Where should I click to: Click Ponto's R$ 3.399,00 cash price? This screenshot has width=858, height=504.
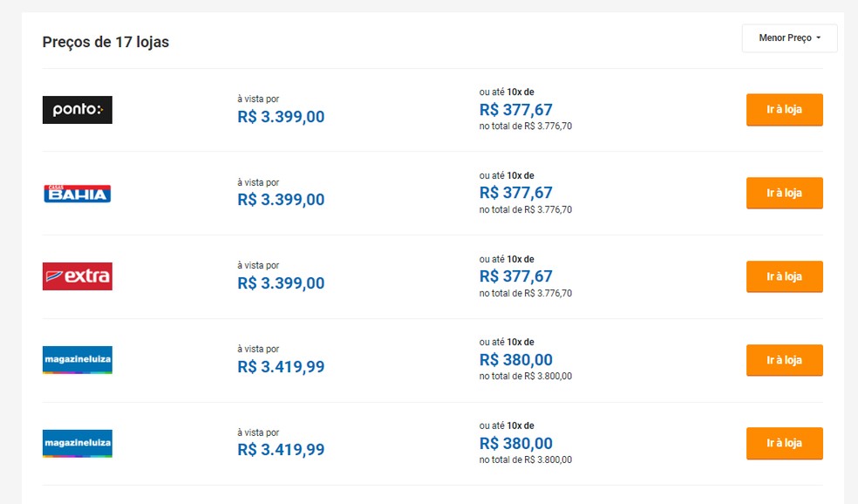tap(281, 117)
